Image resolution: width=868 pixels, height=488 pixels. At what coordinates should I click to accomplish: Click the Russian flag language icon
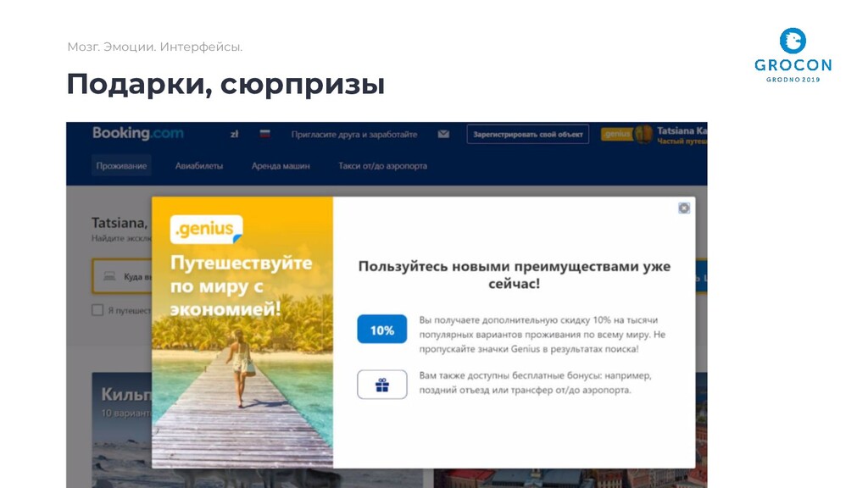[264, 134]
